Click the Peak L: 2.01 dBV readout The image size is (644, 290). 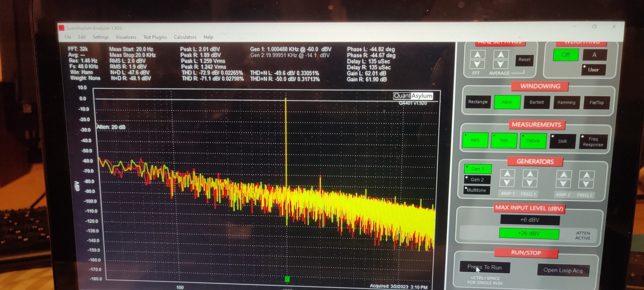[200, 49]
